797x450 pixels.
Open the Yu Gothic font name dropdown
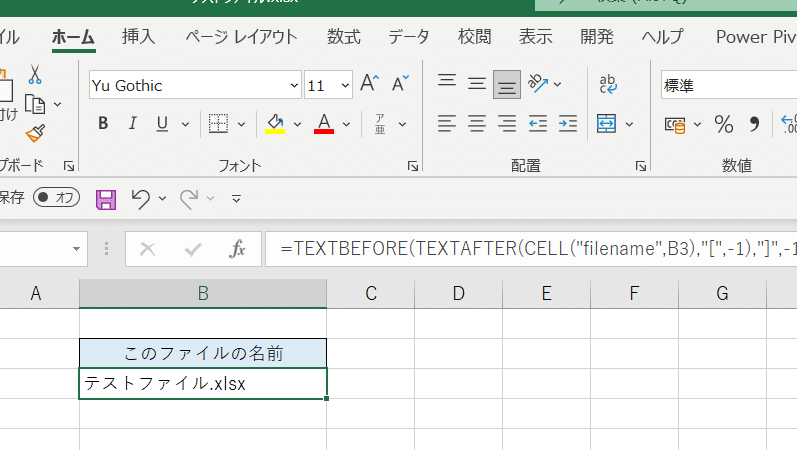click(x=293, y=86)
